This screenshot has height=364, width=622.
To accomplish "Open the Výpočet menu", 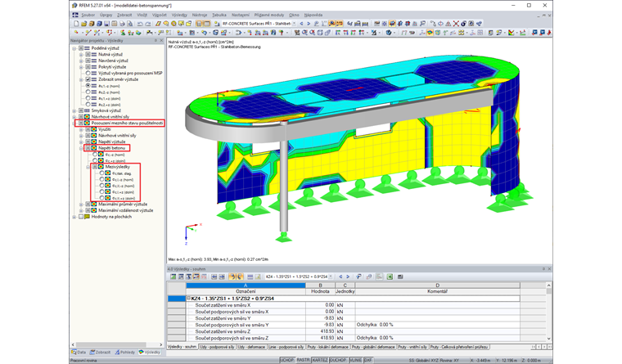I will click(159, 15).
